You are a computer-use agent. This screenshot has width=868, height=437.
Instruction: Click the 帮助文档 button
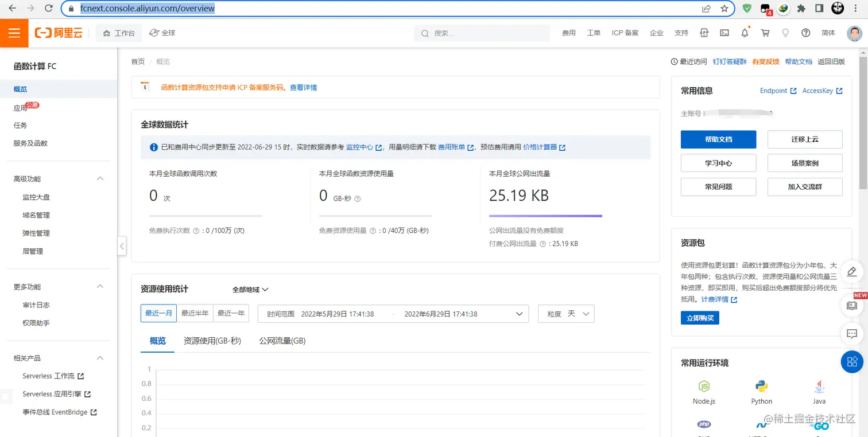tap(718, 139)
